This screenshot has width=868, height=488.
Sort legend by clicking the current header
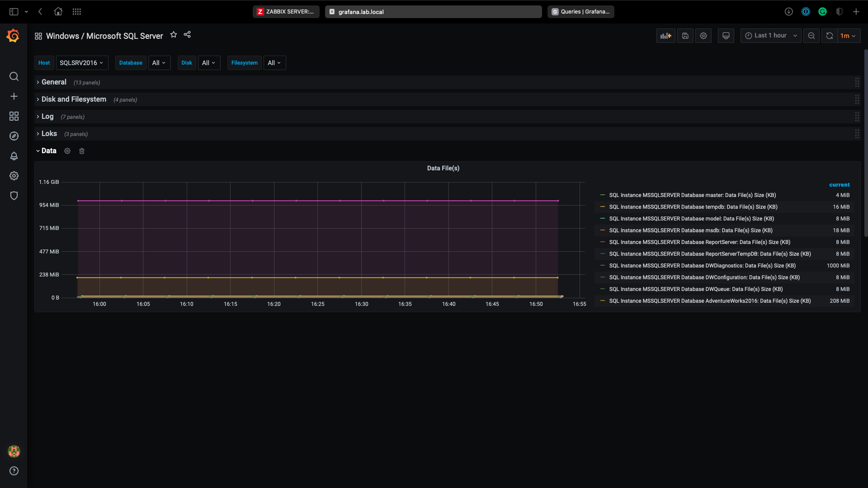coord(839,185)
